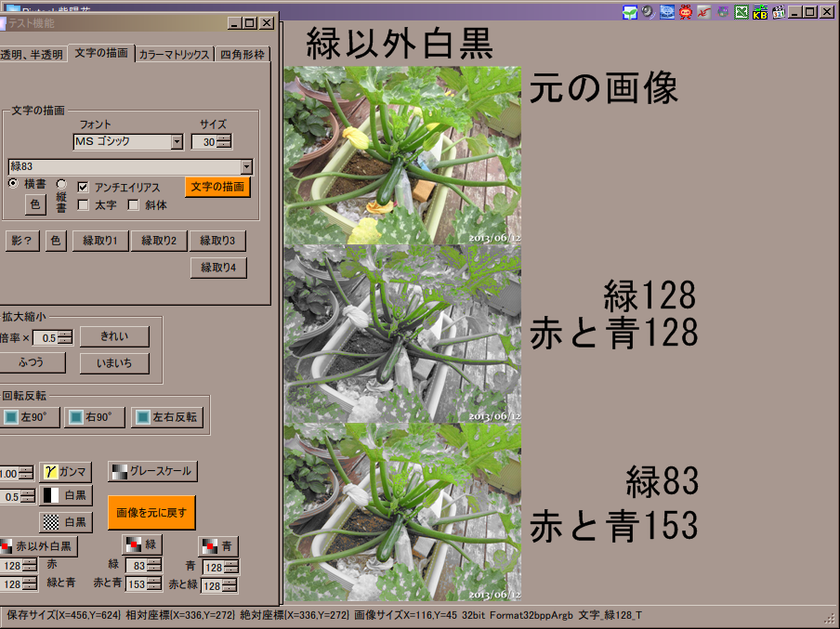Adjust the 0.5 threshold spinner beside 白黒
The width and height of the screenshot is (840, 629).
28,497
